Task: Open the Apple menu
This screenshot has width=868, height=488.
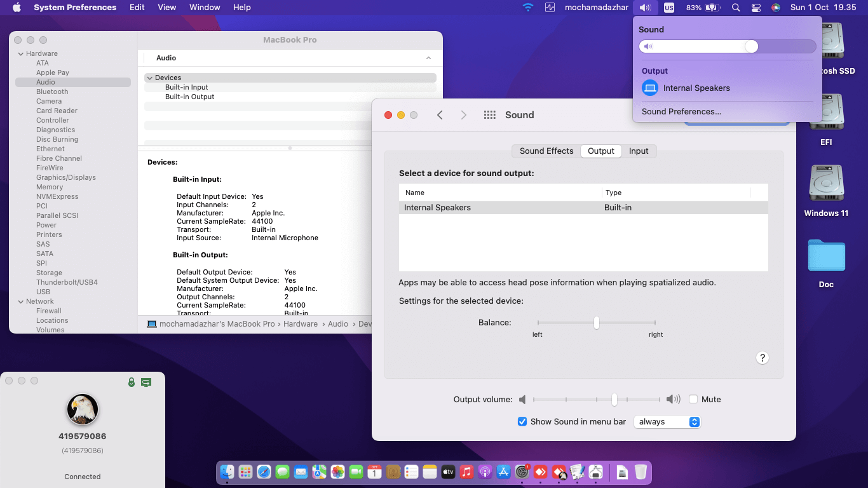Action: (17, 8)
